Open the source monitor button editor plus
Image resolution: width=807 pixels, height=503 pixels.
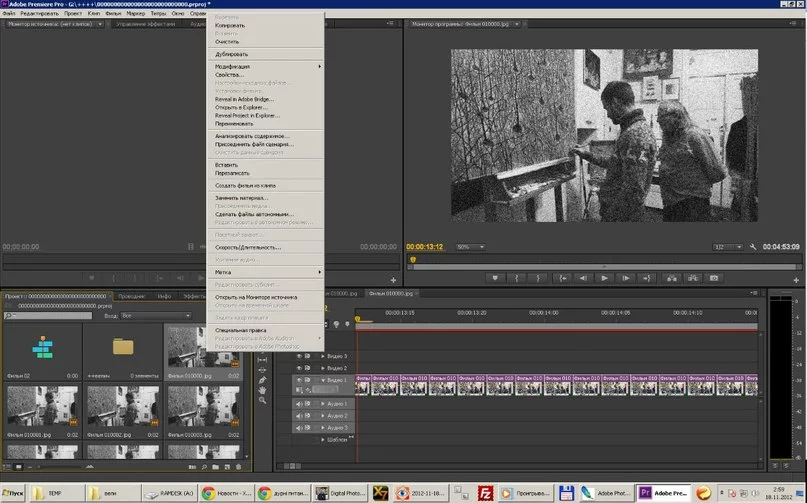tap(393, 280)
